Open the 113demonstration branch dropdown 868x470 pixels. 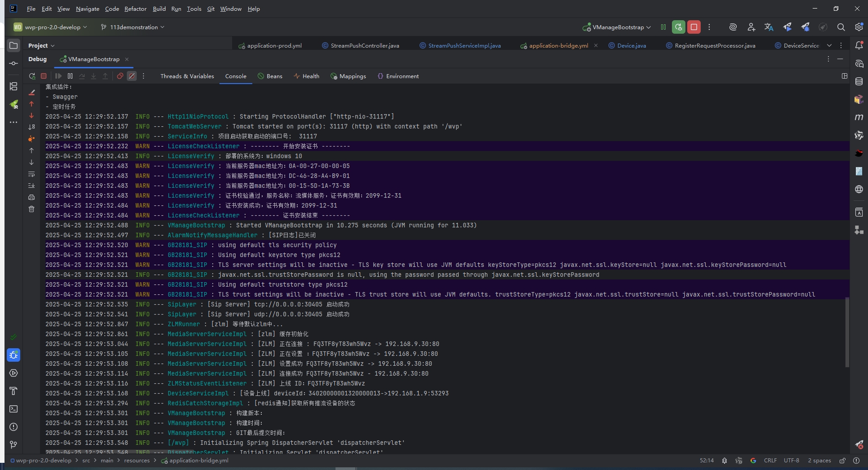[x=133, y=27]
